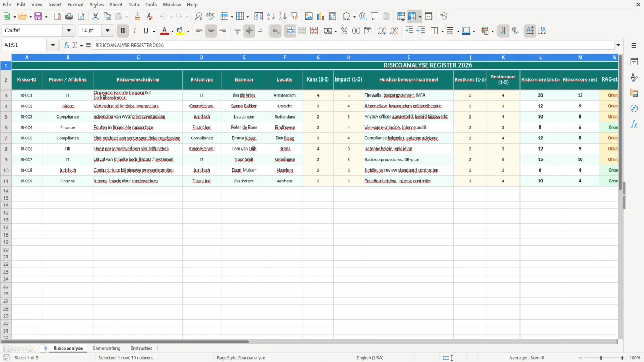Toggle Wrap Text button

point(275,31)
